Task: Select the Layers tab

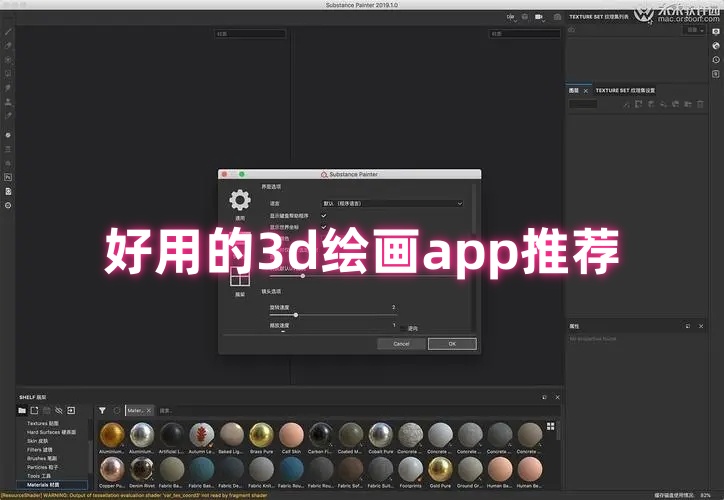Action: (574, 90)
